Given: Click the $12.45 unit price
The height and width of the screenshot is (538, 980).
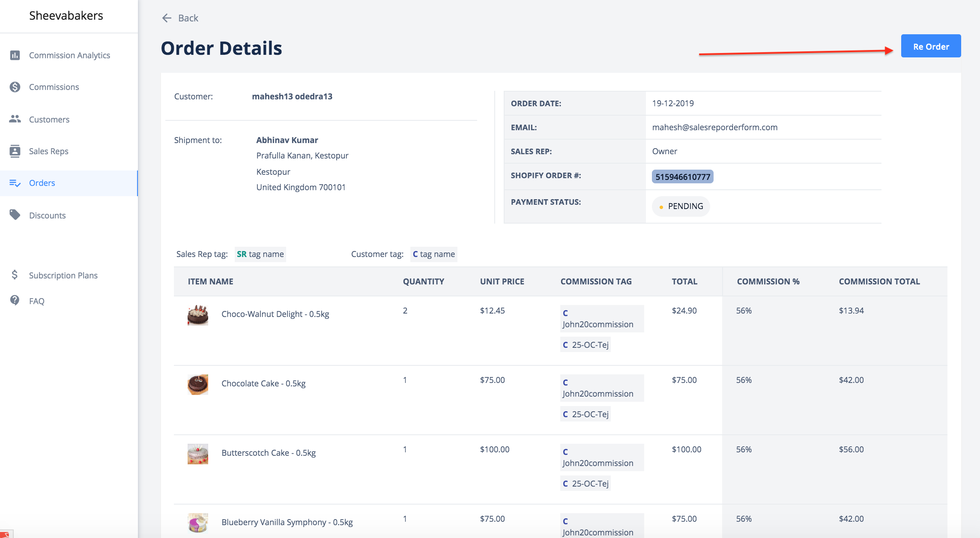Looking at the screenshot, I should pos(493,311).
